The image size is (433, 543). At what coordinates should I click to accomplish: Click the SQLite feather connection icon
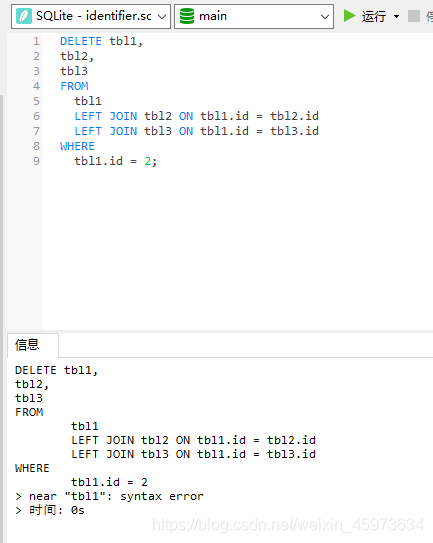[x=24, y=16]
